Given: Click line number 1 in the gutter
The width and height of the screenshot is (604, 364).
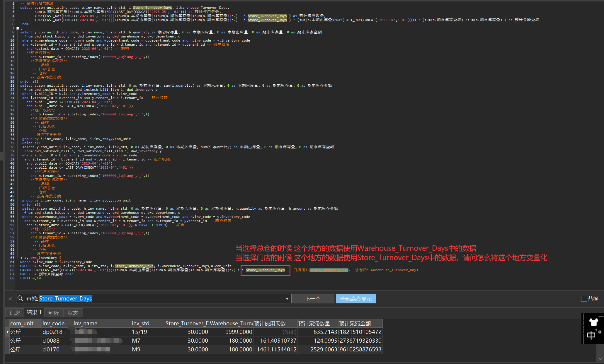Looking at the screenshot, I should tap(13, 4).
